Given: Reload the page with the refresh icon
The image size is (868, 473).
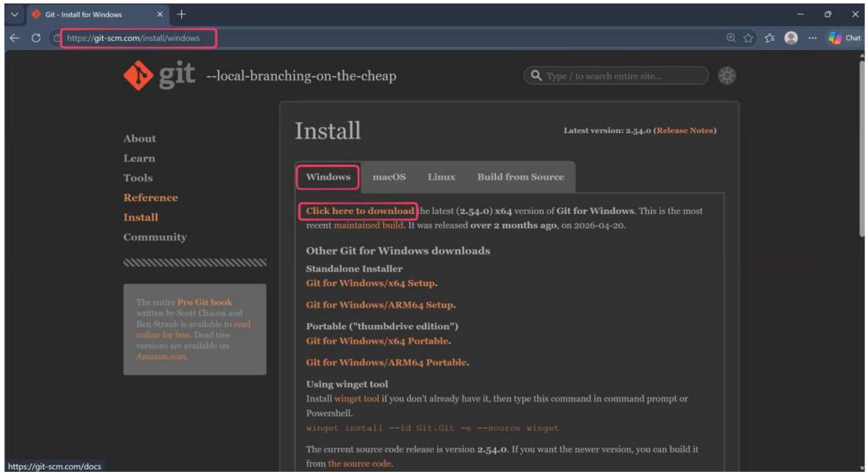Looking at the screenshot, I should click(36, 38).
